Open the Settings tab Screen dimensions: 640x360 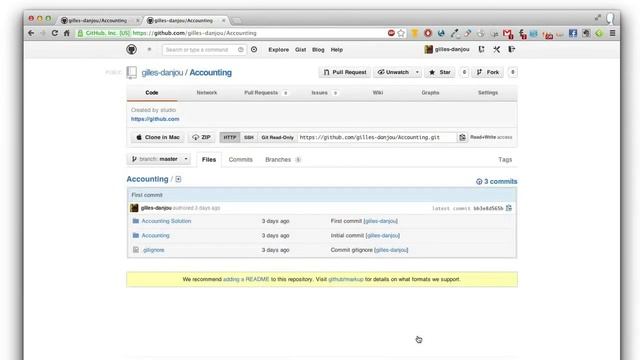[x=488, y=93]
